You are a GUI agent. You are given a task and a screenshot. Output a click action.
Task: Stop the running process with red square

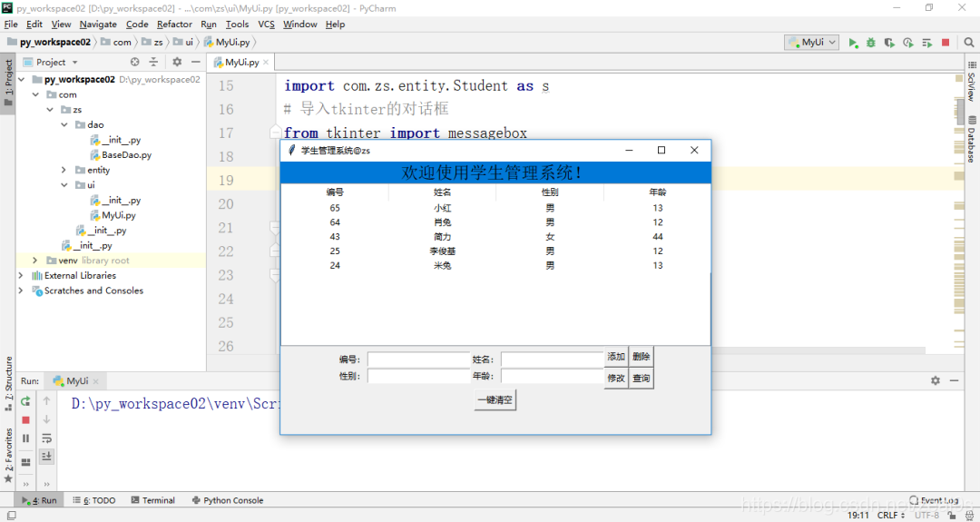(946, 43)
